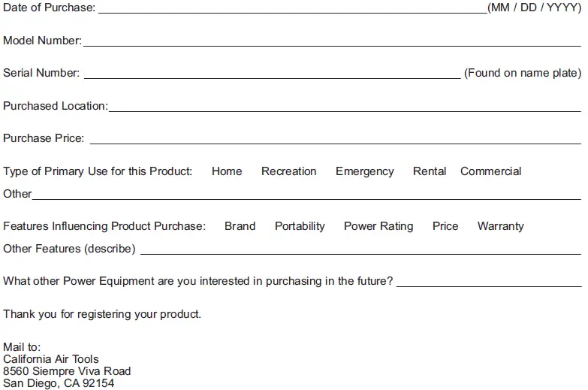This screenshot has width=588, height=390.
Task: Click the Date of Purchase field
Action: (x=292, y=8)
